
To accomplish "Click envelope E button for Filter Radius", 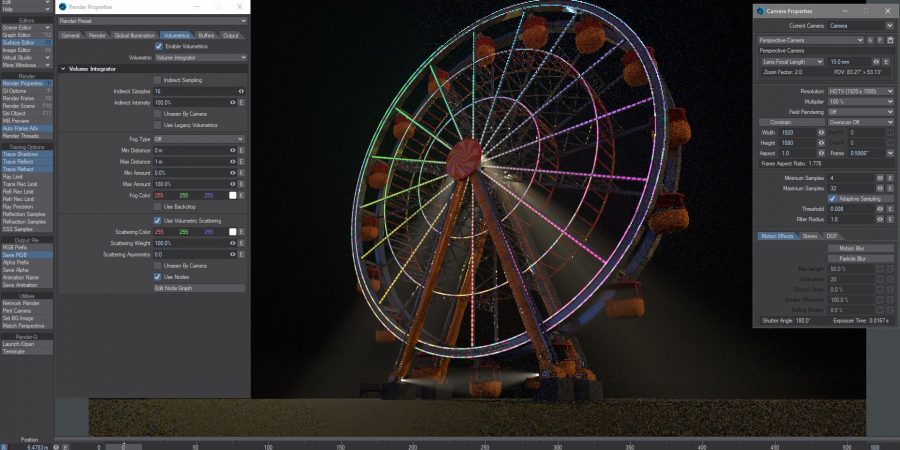I will pos(888,218).
